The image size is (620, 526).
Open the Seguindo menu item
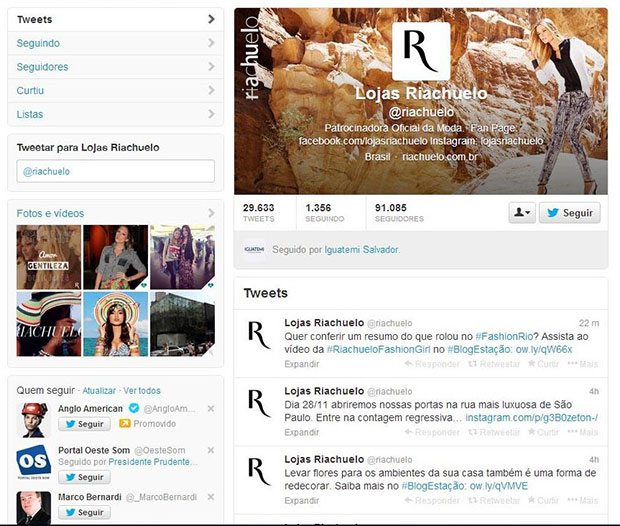tap(115, 43)
